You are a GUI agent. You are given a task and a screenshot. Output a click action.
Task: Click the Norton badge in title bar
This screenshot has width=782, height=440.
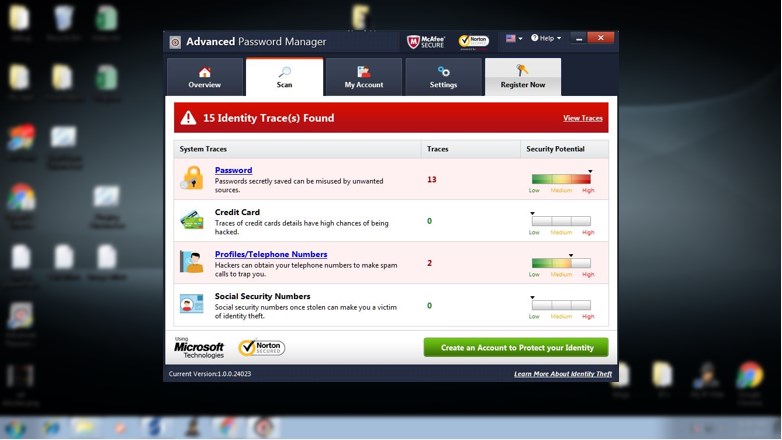(x=474, y=41)
